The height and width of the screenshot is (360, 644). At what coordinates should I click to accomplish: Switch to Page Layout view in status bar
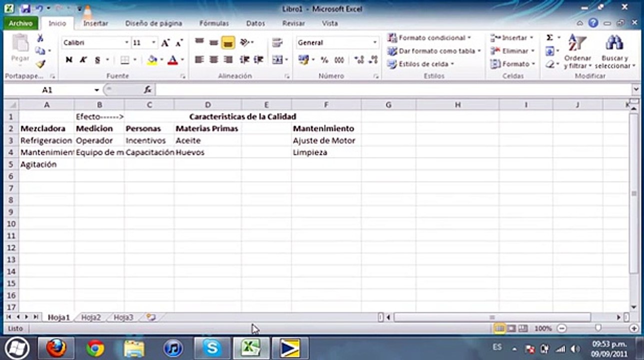click(511, 328)
